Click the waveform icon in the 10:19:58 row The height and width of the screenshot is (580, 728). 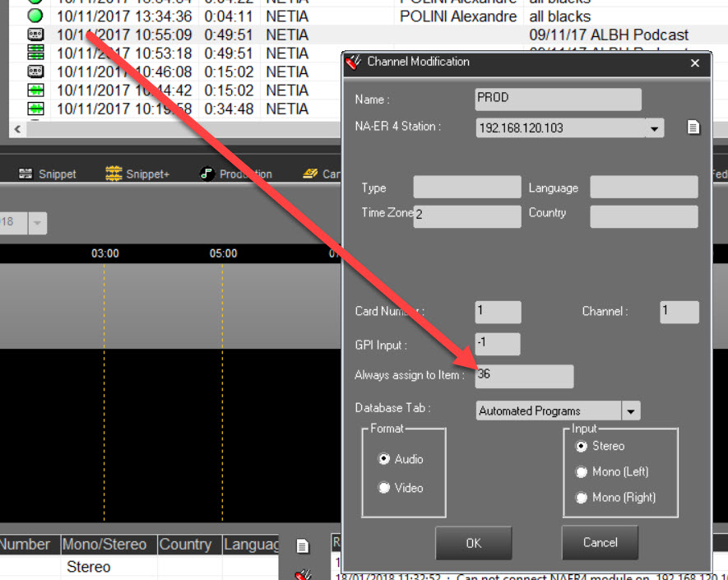tap(35, 109)
